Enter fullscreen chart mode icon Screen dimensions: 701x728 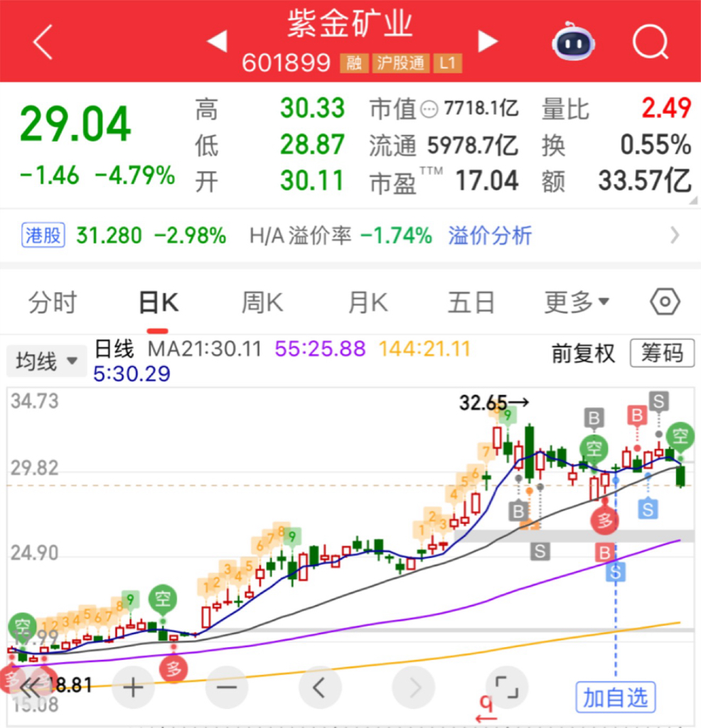(x=506, y=687)
